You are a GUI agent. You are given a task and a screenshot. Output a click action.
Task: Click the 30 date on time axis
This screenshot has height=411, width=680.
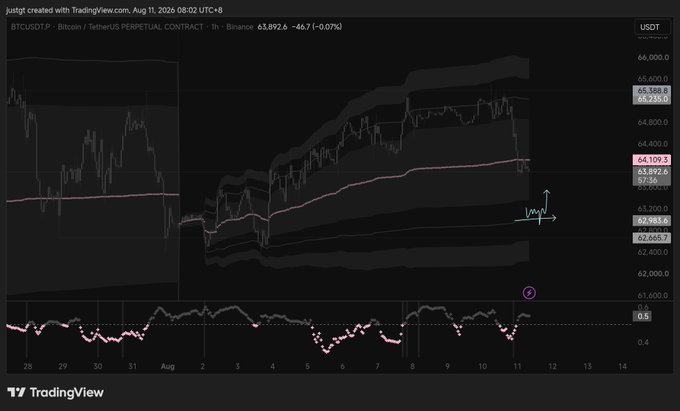[98, 366]
